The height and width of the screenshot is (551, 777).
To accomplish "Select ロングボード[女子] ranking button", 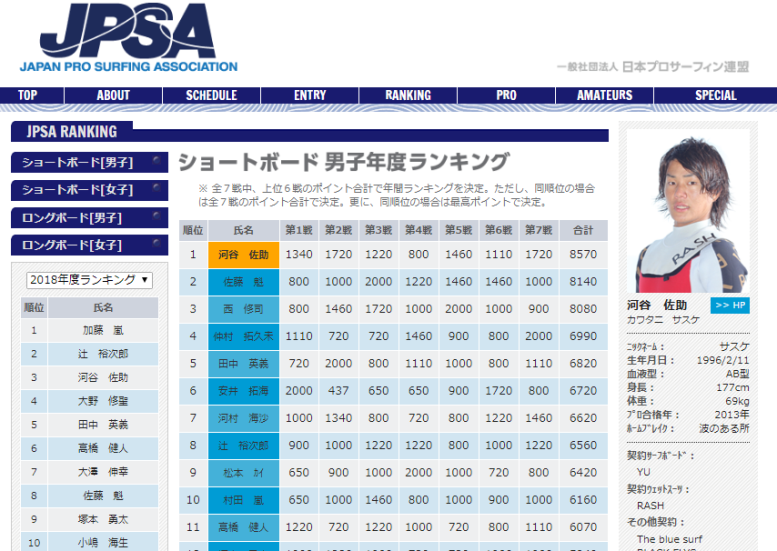I will tap(89, 244).
